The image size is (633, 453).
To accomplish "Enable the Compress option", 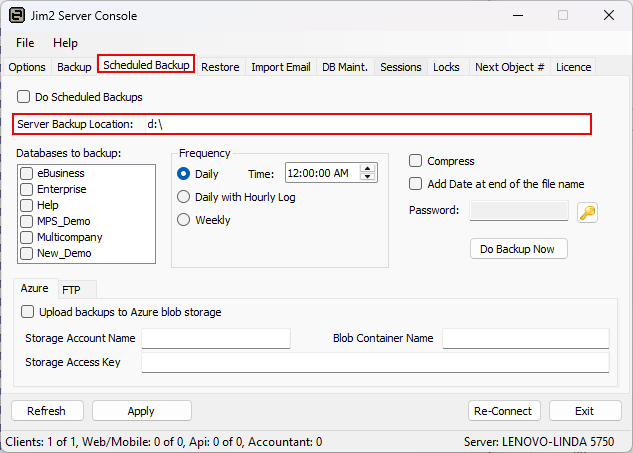I will tap(415, 161).
